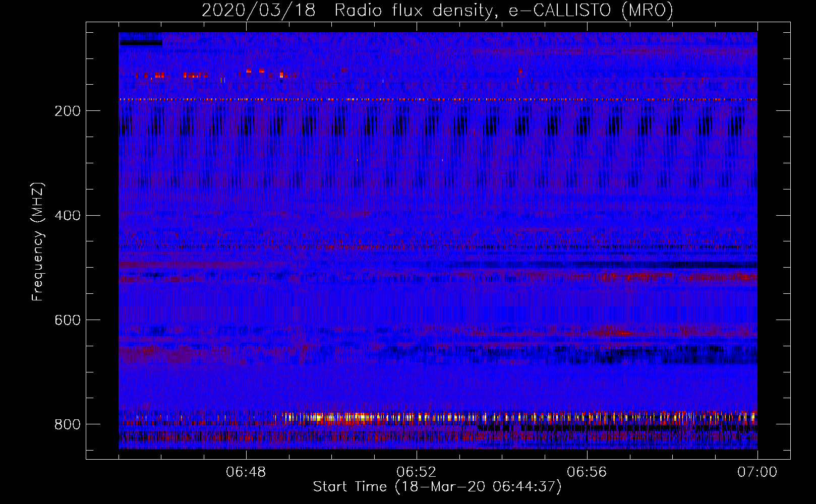Image resolution: width=816 pixels, height=504 pixels.
Task: Click the 'Start Time (18-Mar-20 06:44:37)' label
Action: tap(437, 487)
